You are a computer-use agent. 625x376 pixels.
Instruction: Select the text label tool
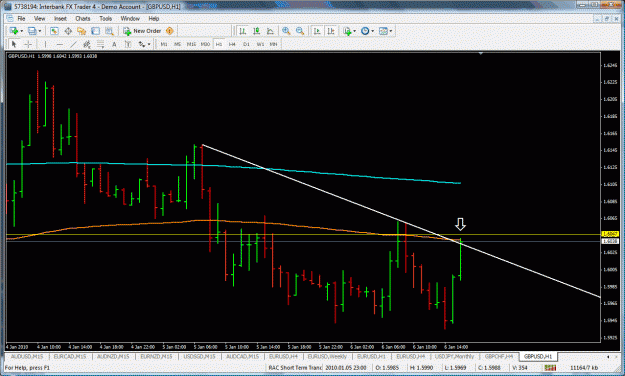(128, 44)
